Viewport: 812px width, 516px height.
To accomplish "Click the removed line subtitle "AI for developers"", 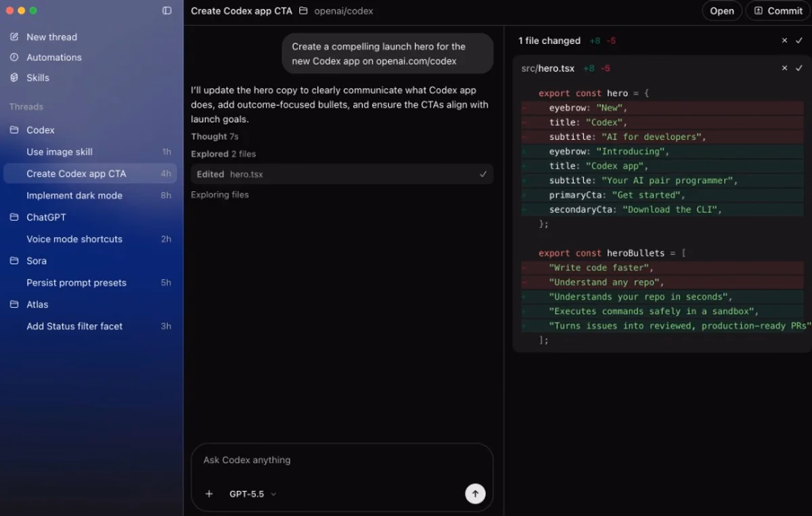I will click(x=662, y=137).
